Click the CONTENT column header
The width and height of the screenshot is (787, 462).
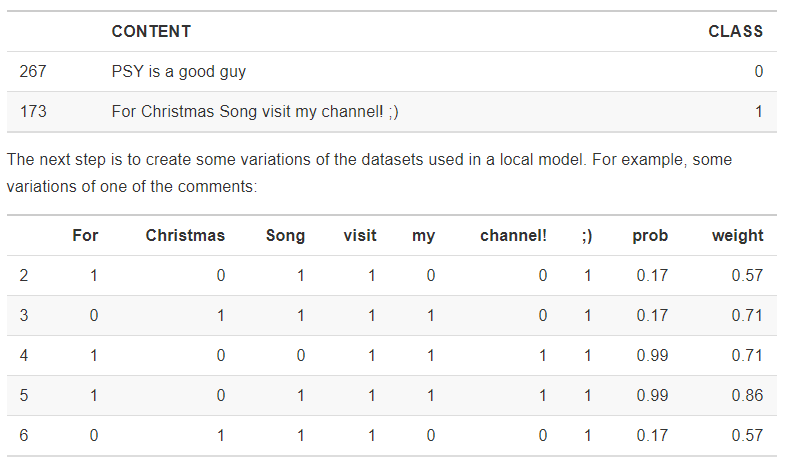(x=151, y=31)
